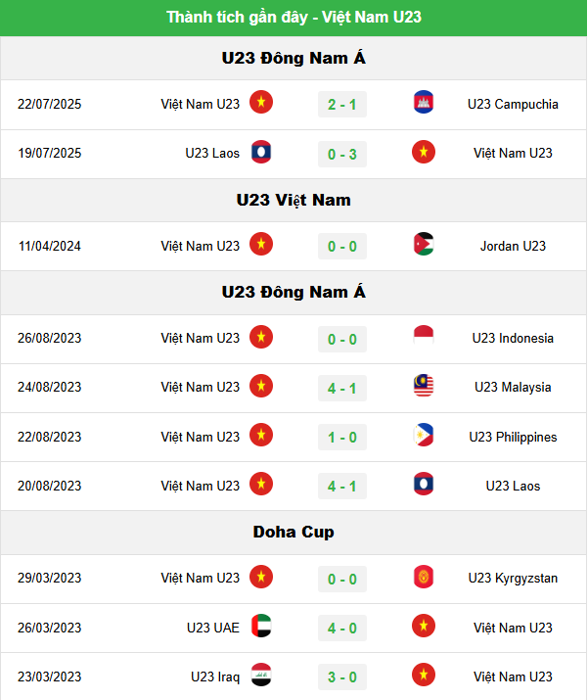
Task: Open the 4 - 1 score against U23 Malaysia
Action: coord(342,389)
